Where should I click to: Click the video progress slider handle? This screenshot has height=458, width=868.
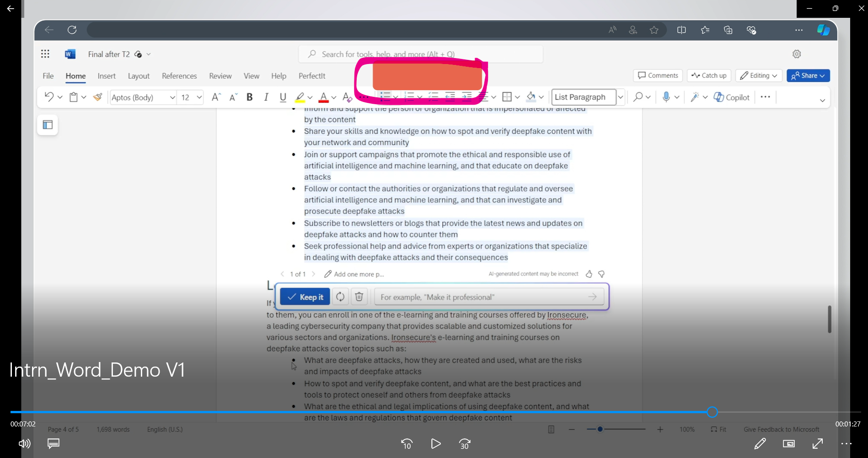(712, 412)
